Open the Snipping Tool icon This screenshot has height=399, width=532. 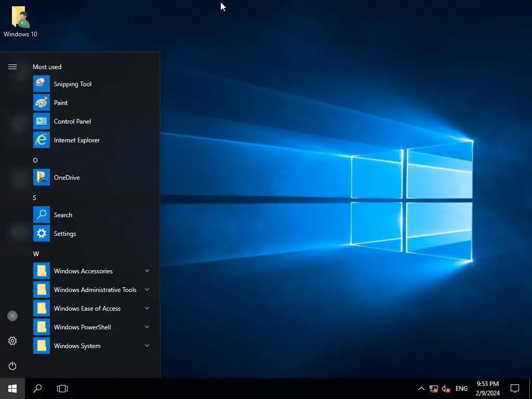[42, 84]
